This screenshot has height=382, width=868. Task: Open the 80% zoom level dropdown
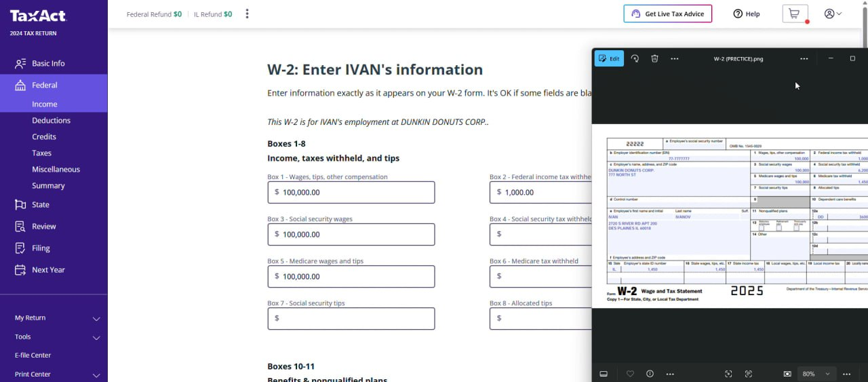tap(816, 374)
